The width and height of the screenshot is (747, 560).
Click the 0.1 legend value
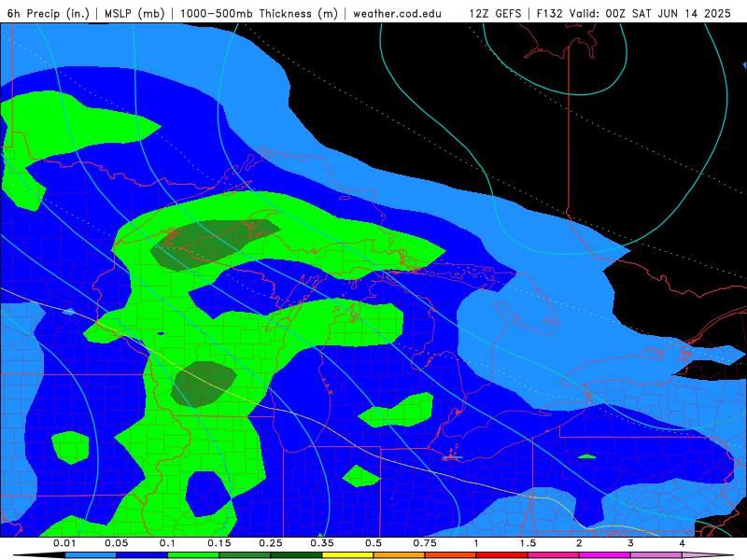[x=167, y=543]
